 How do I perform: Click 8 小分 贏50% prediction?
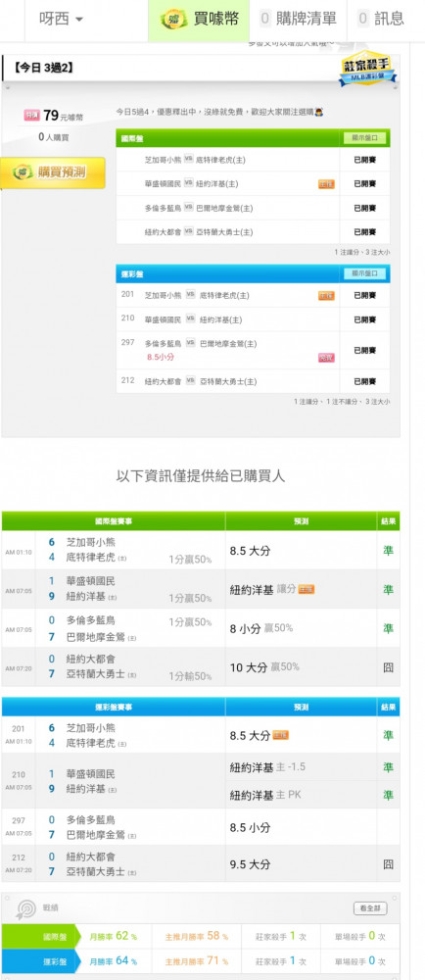(261, 629)
